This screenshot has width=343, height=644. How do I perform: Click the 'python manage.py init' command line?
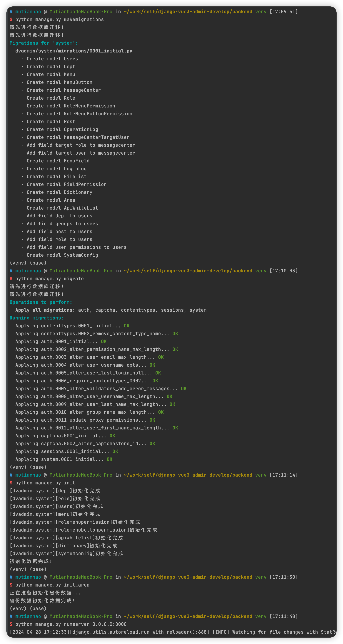[x=45, y=483]
